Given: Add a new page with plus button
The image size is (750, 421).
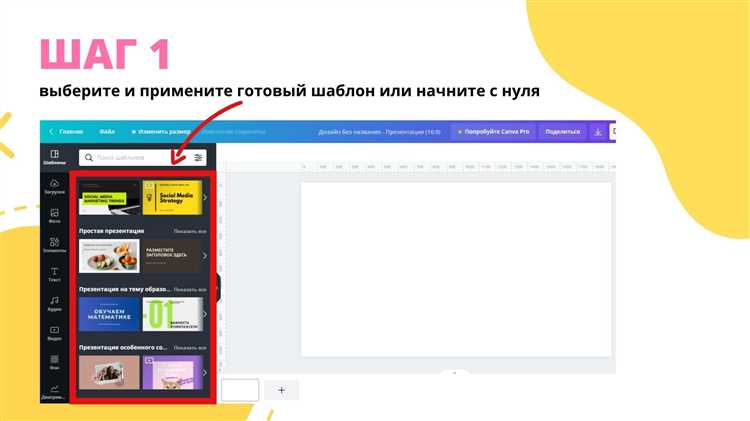Looking at the screenshot, I should tap(281, 390).
